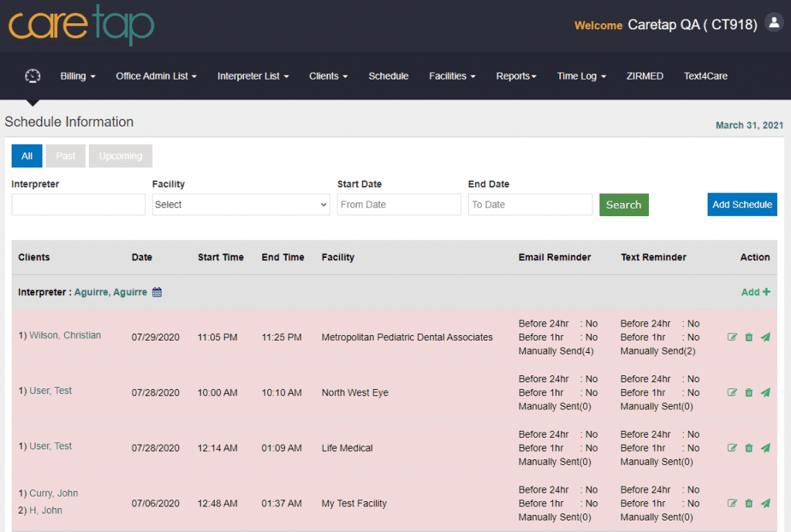
Task: Open calendar icon beside Aguirre, Aguirre
Action: point(157,293)
